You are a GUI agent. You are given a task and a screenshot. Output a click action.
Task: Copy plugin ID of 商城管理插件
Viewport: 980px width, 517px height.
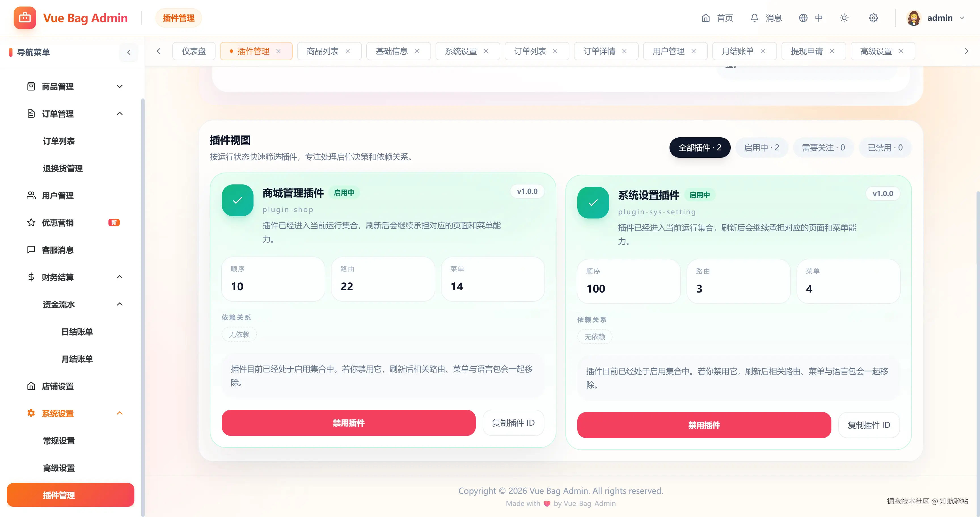coord(513,423)
